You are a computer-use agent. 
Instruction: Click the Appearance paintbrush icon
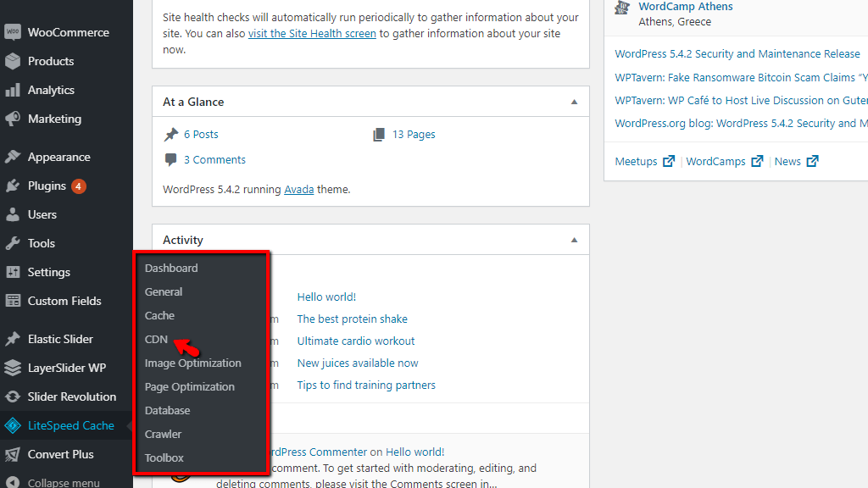[x=13, y=157]
